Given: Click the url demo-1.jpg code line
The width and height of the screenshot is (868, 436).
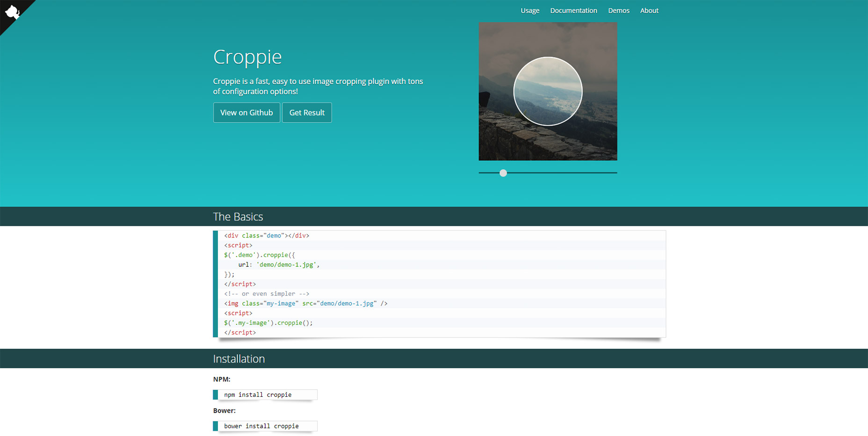Looking at the screenshot, I should (x=279, y=264).
